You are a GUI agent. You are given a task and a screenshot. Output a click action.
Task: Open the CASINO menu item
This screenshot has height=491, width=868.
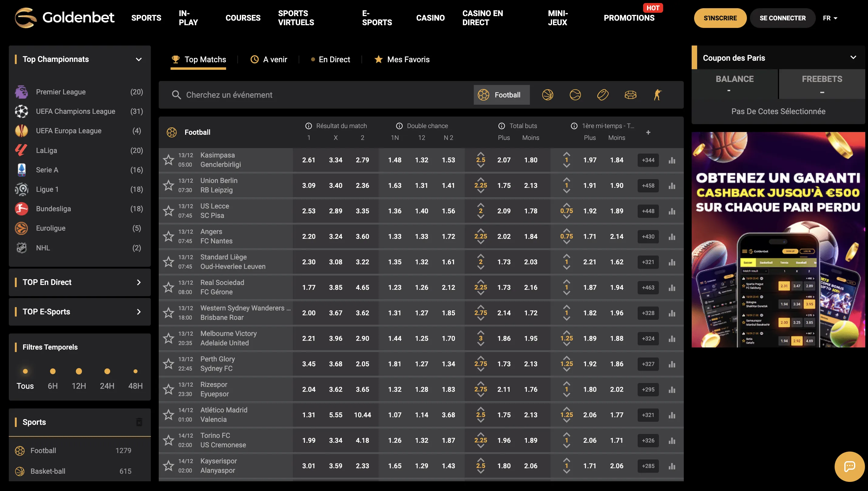coord(430,18)
